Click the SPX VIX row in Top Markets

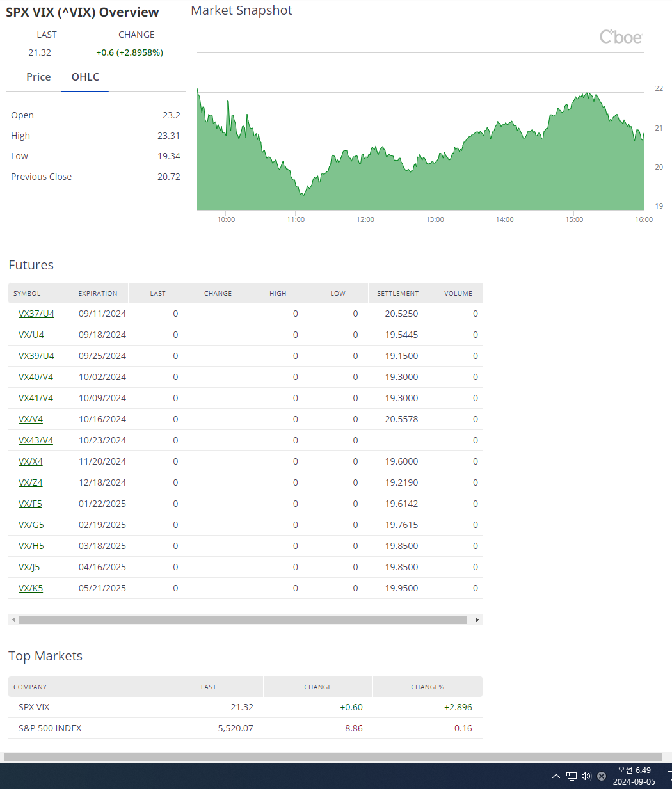pos(245,707)
